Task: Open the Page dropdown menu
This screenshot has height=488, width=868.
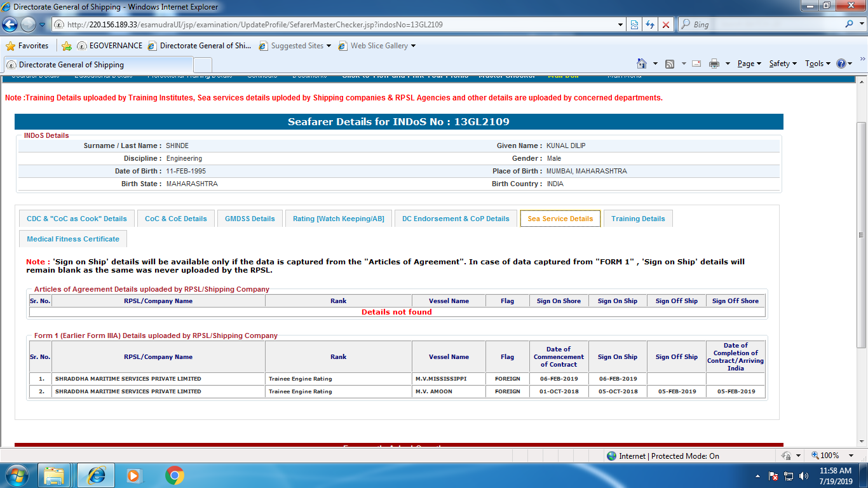Action: coord(749,64)
